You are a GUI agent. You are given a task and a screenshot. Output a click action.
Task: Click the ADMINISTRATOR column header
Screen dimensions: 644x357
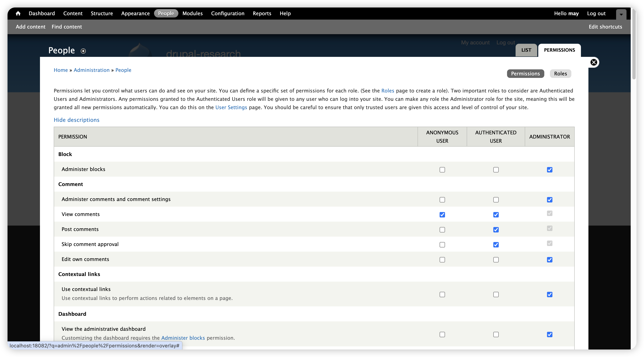[x=549, y=137]
